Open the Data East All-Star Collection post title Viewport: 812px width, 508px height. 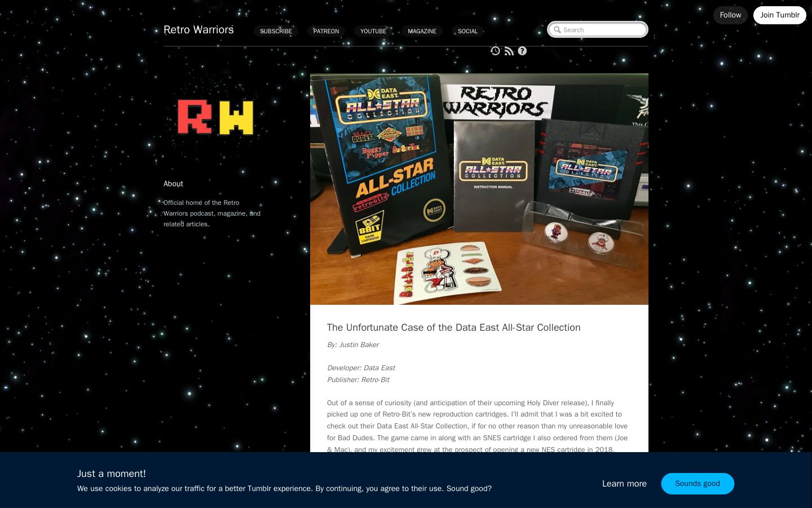[453, 327]
